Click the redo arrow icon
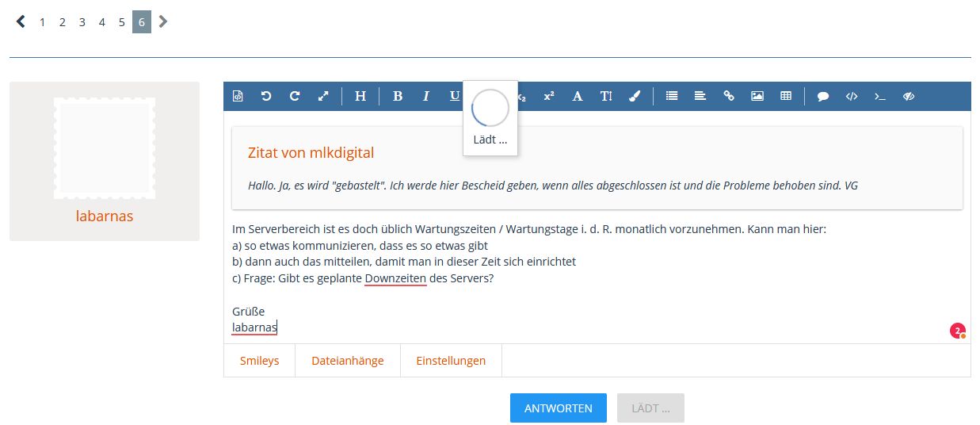The image size is (980, 425). coord(295,96)
